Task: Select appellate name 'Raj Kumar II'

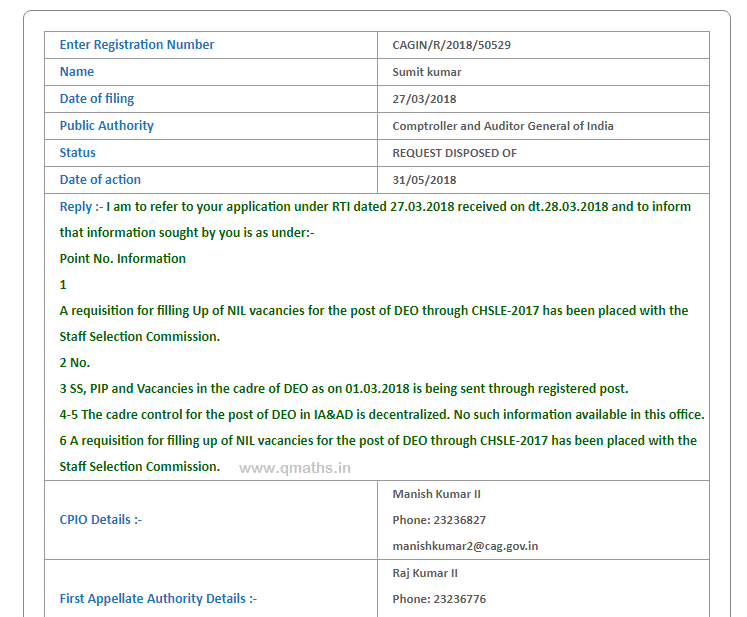Action: coord(425,573)
